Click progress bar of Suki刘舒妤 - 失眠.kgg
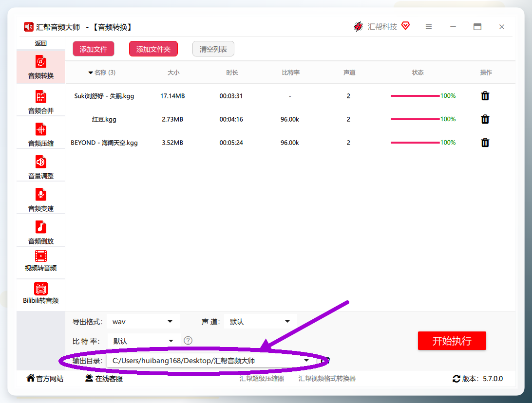This screenshot has height=403, width=532. click(415, 96)
